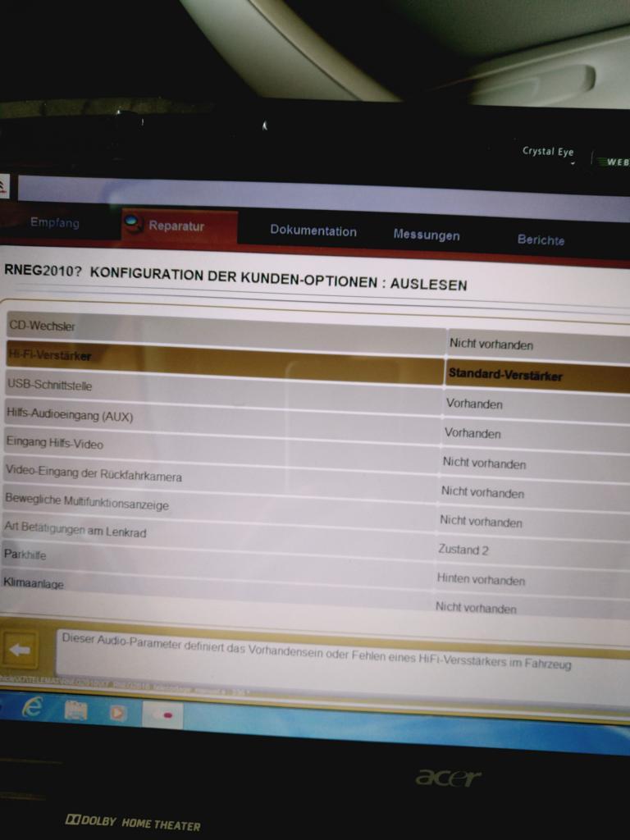Image resolution: width=630 pixels, height=840 pixels.
Task: Open the file explorer taskbar icon
Action: [75, 710]
